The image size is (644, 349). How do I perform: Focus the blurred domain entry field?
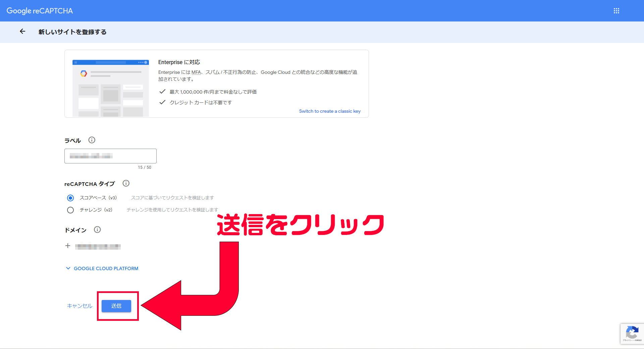(x=98, y=246)
